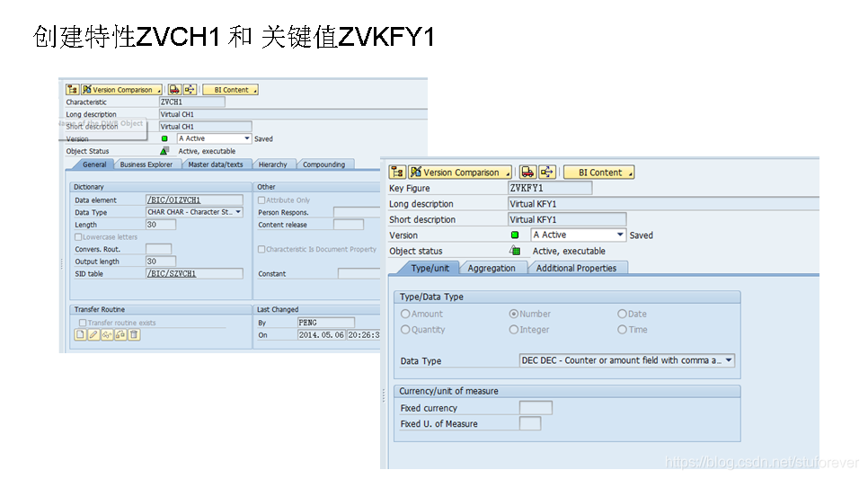Toggle Lowercase letters checkbox
This screenshot has width=868, height=479.
click(x=78, y=237)
